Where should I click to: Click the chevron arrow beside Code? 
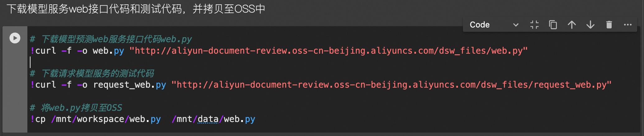(x=516, y=25)
